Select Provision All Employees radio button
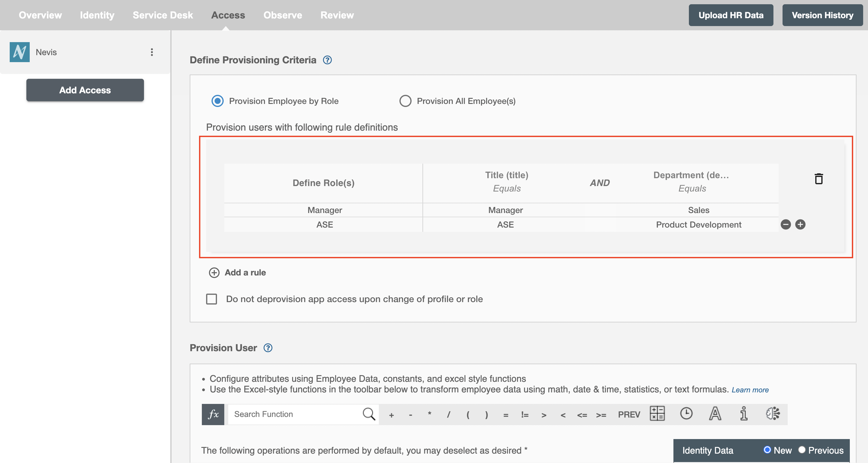 (x=406, y=101)
